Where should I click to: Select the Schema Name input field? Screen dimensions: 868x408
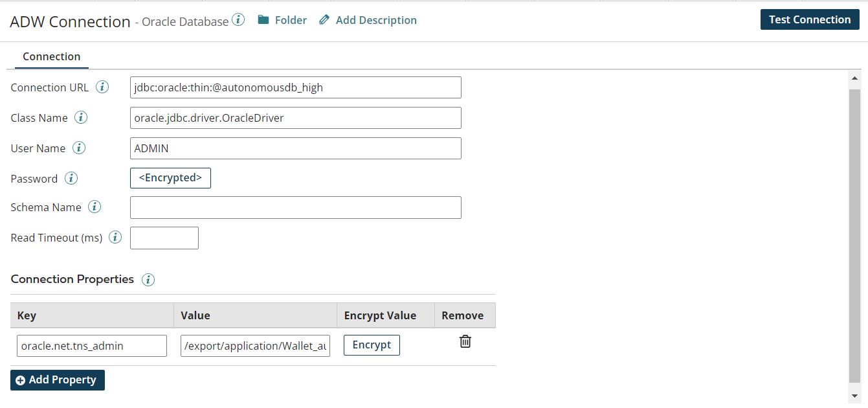pyautogui.click(x=295, y=207)
